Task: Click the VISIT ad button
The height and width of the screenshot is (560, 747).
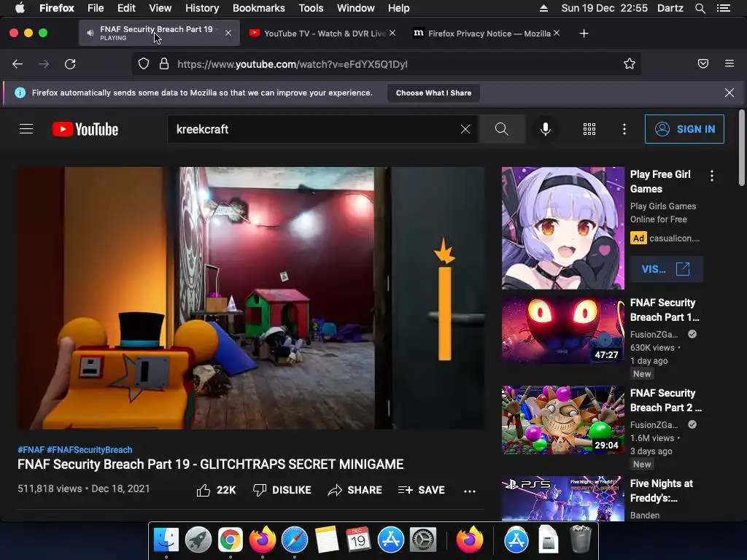Action: point(666,269)
